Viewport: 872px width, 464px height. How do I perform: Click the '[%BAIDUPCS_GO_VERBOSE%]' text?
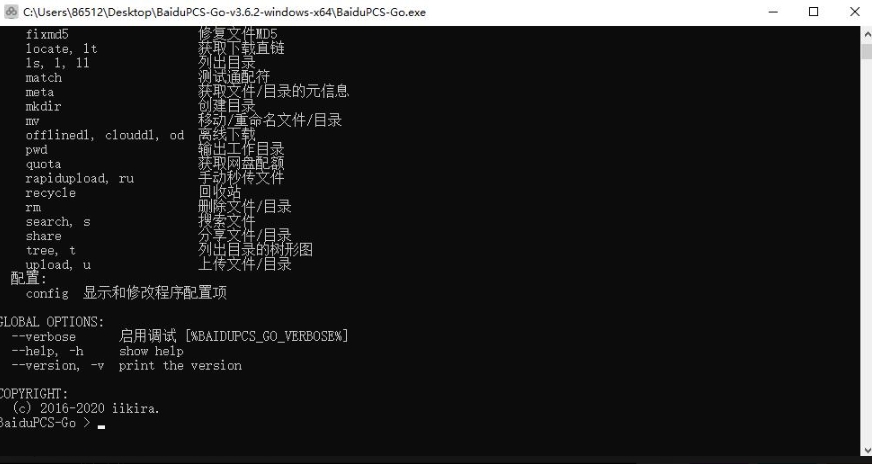click(267, 337)
